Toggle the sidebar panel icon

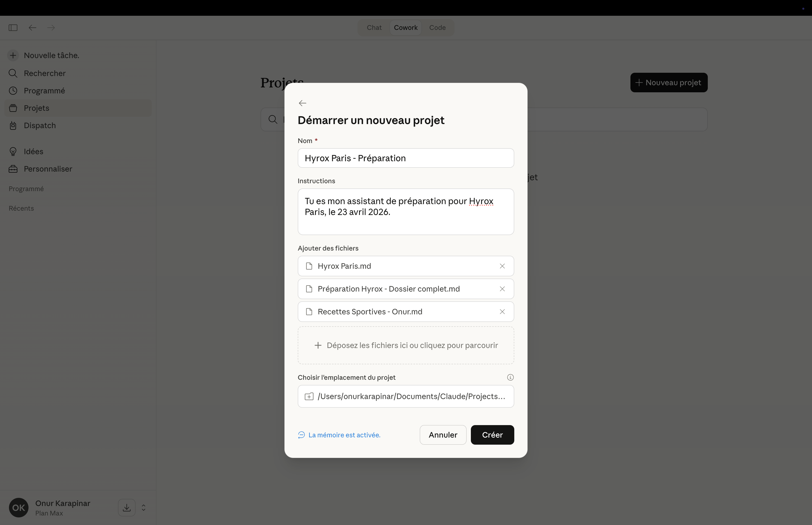click(13, 28)
